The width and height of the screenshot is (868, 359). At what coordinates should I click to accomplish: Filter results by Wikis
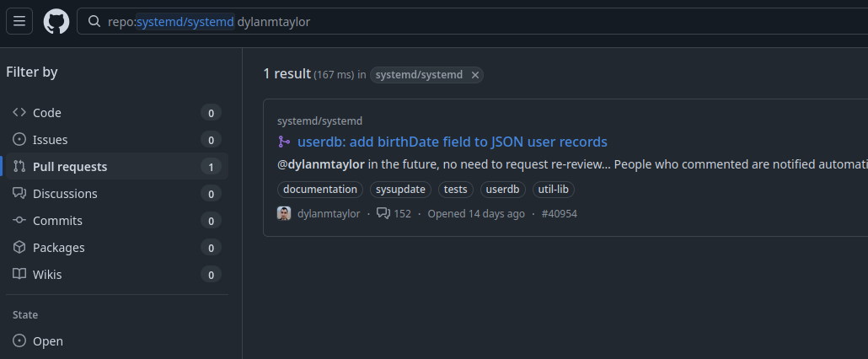117,275
